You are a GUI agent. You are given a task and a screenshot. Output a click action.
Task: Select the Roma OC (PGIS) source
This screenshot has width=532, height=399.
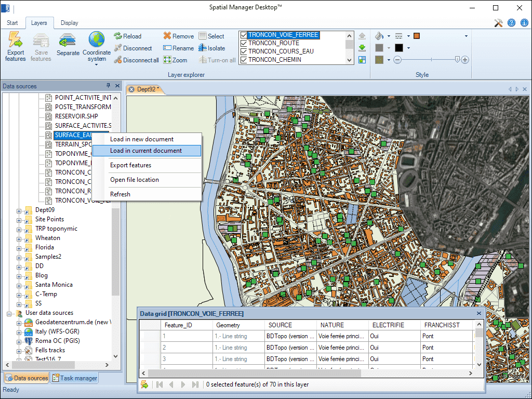pyautogui.click(x=57, y=341)
